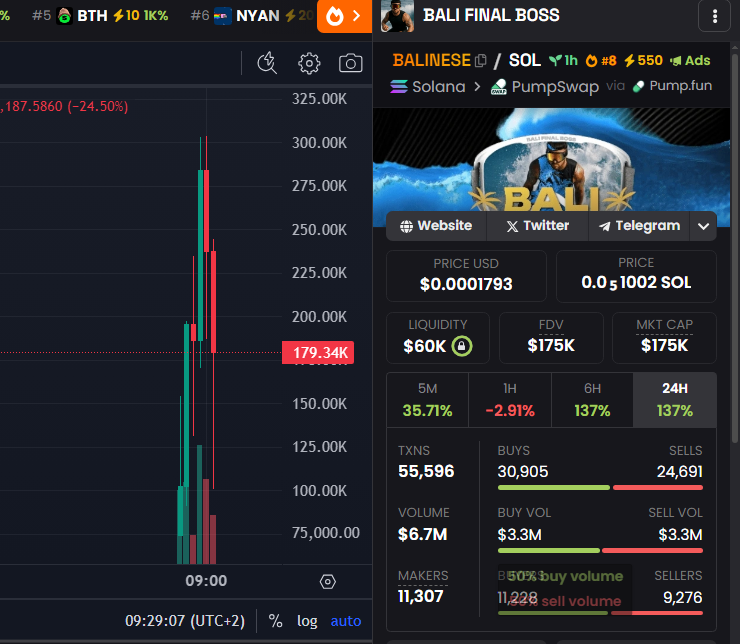Click the PRICE USD $0.0001793 box
The height and width of the screenshot is (644, 740).
tap(466, 276)
